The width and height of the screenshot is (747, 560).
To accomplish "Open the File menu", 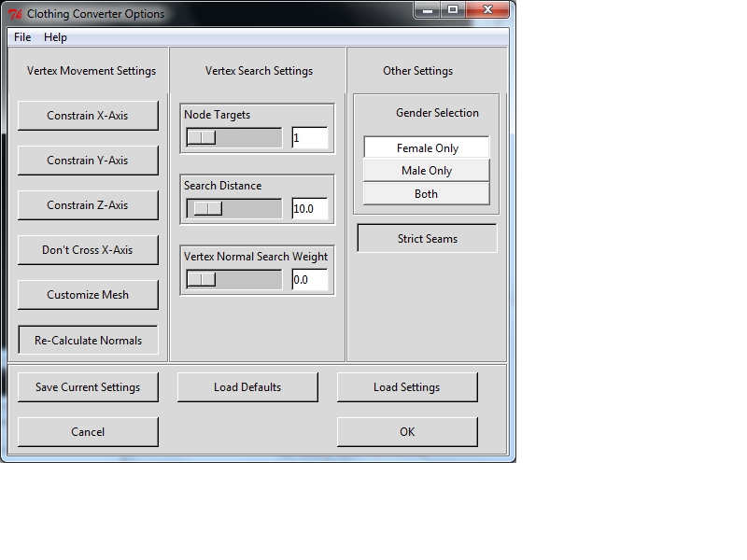I will pos(22,37).
